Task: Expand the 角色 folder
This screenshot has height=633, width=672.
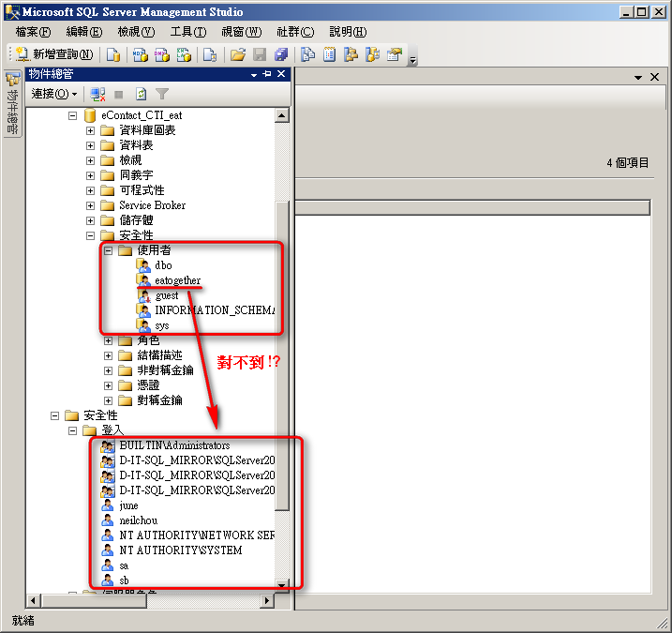Action: pyautogui.click(x=109, y=341)
